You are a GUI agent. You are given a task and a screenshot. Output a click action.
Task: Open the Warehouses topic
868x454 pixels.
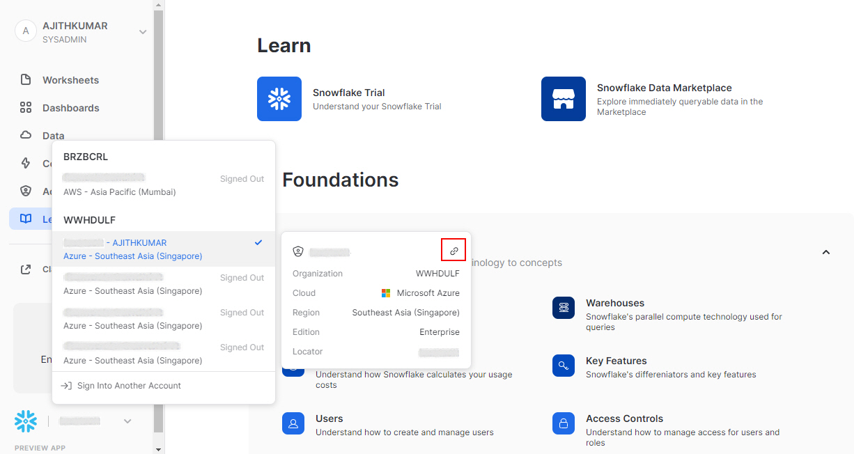615,303
